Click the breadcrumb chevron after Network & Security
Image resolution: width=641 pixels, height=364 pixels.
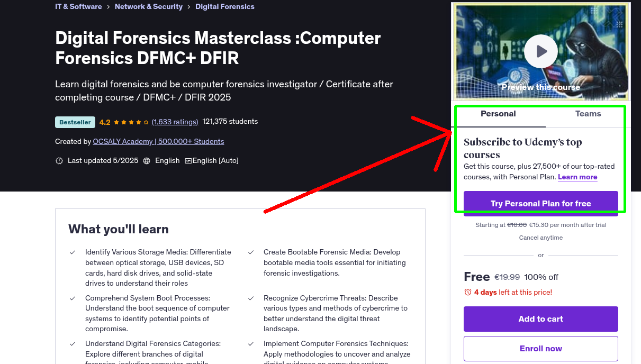(x=189, y=7)
